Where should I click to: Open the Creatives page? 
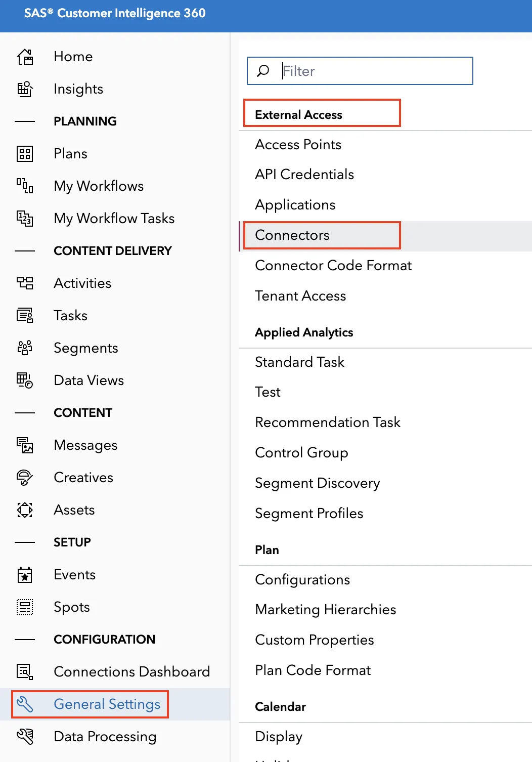(83, 478)
